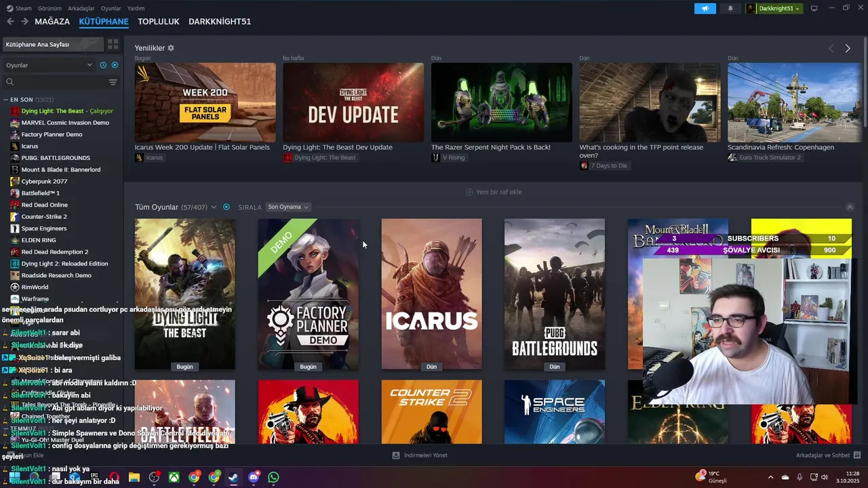
Task: Open the ICARUS game cover tile
Action: 431,294
